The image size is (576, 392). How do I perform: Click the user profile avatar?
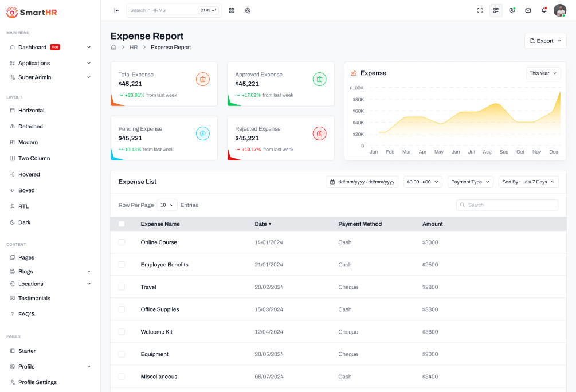(x=559, y=10)
